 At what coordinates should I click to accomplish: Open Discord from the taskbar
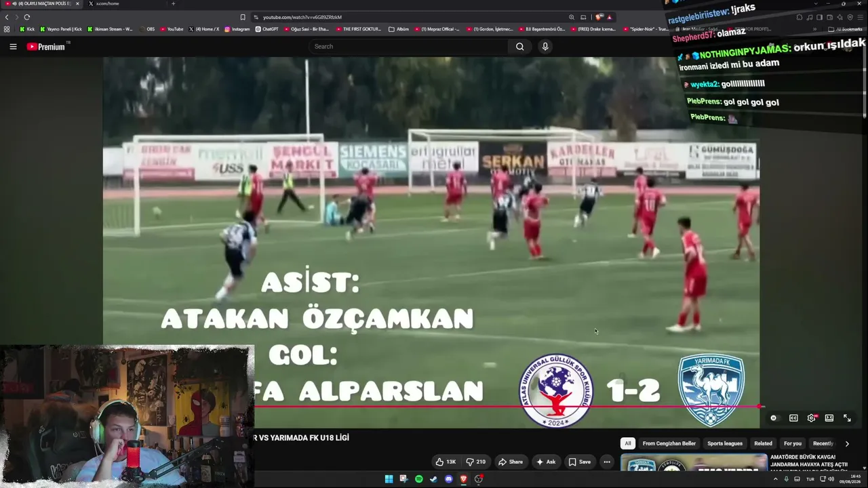448,479
